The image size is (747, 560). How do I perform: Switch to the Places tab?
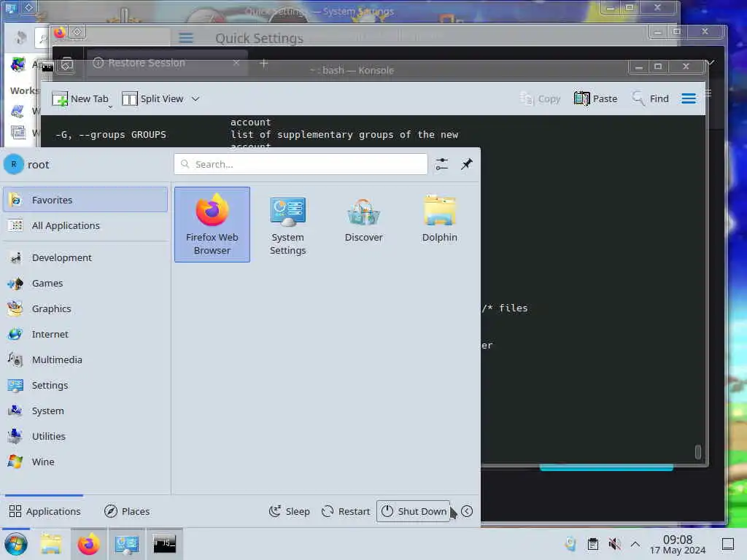point(127,511)
